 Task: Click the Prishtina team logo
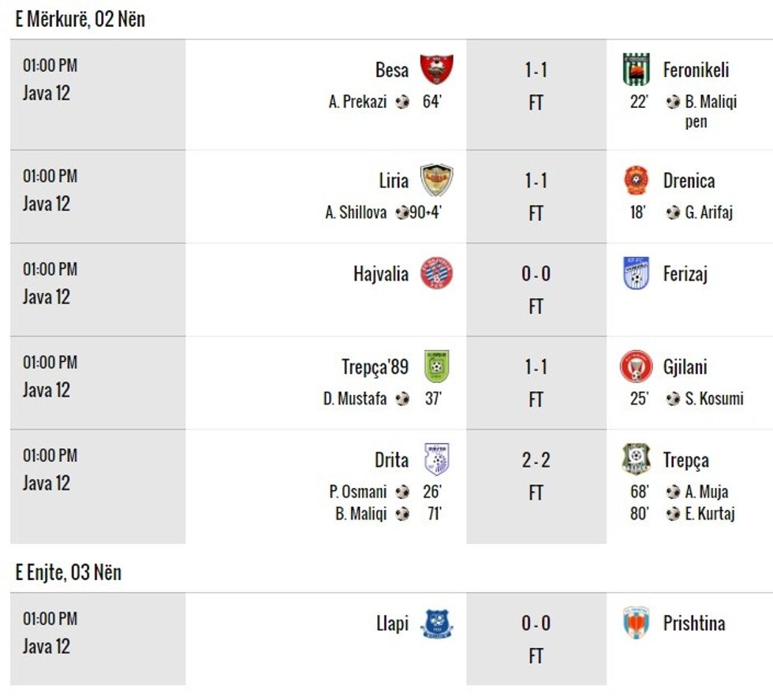click(x=636, y=623)
